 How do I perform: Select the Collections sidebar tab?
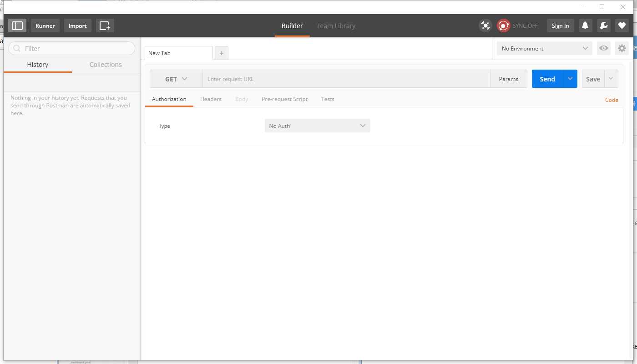106,65
